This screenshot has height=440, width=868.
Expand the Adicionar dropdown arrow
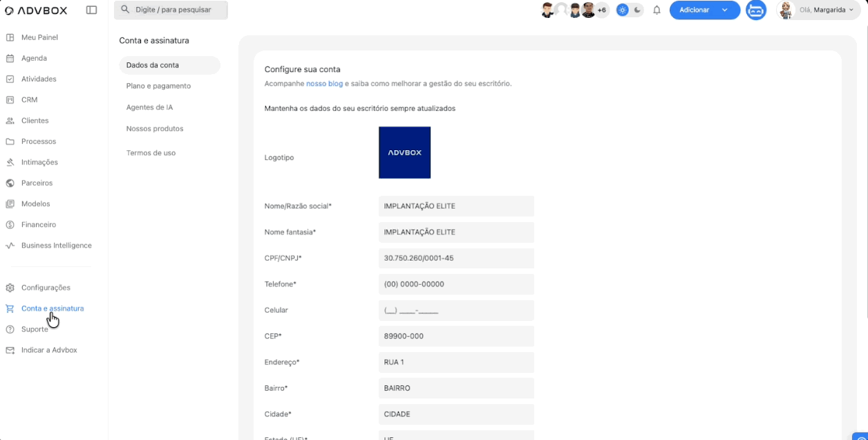pos(725,10)
